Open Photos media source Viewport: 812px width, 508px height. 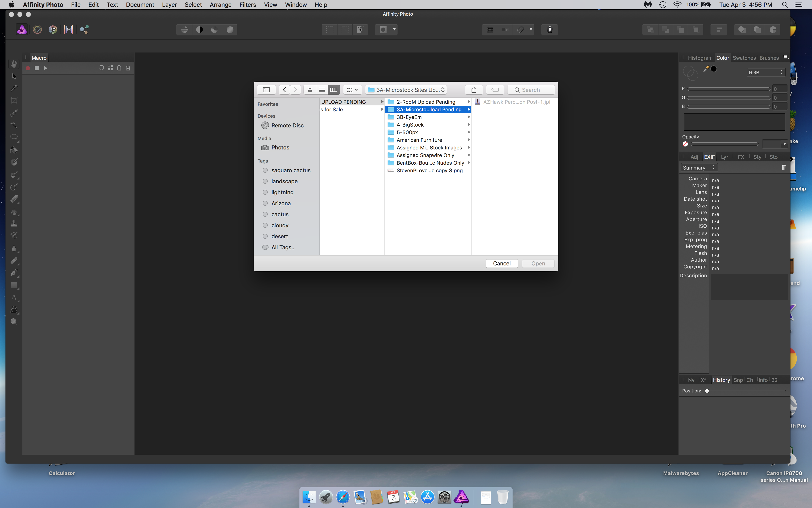[280, 148]
